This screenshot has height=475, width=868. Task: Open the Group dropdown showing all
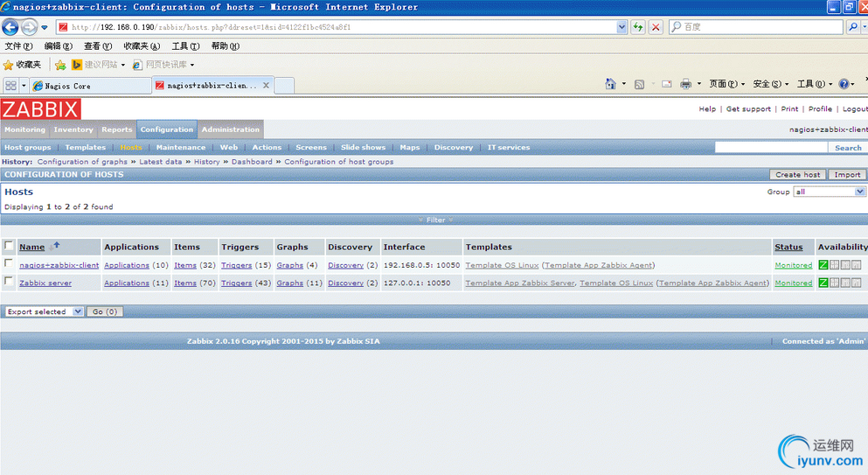coord(830,192)
